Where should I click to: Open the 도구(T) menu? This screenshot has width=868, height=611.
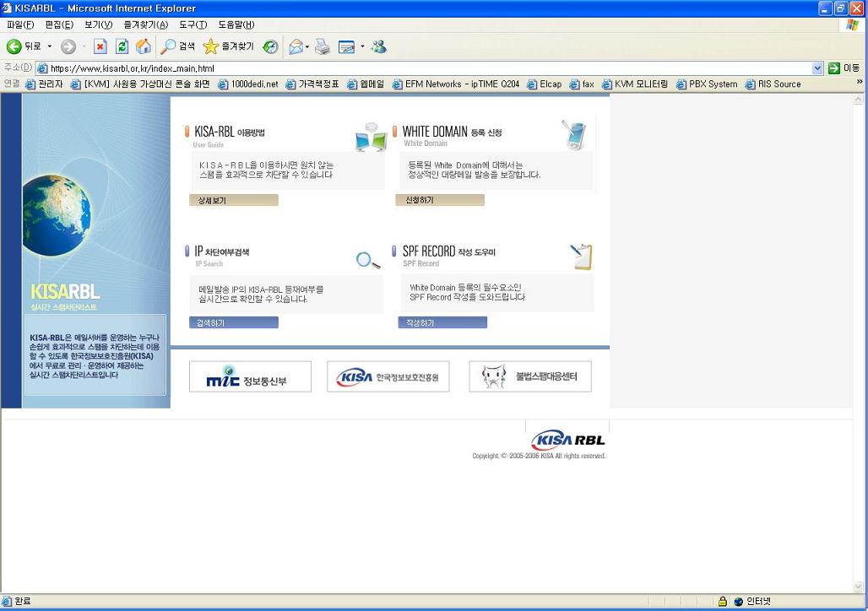click(x=193, y=24)
